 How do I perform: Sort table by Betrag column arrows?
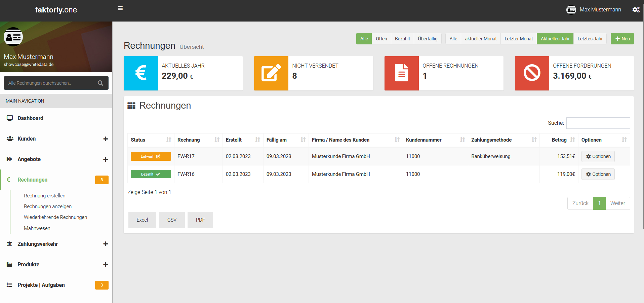click(572, 140)
